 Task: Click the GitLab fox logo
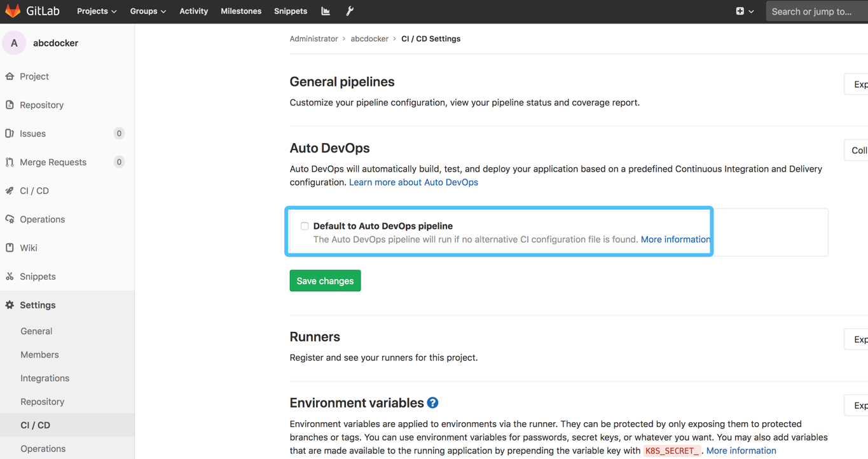(13, 11)
